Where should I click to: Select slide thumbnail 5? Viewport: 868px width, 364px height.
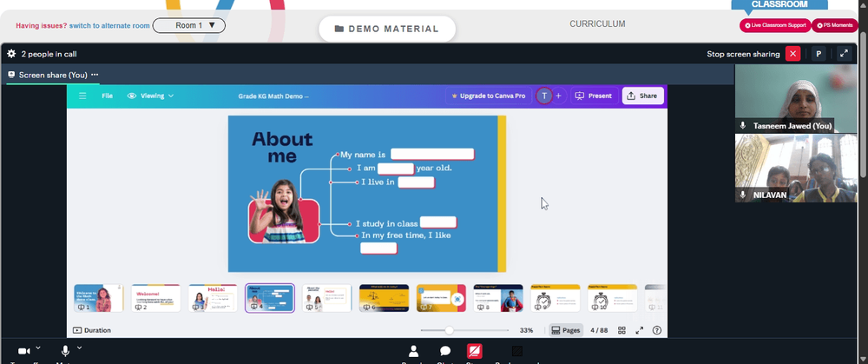coord(327,298)
